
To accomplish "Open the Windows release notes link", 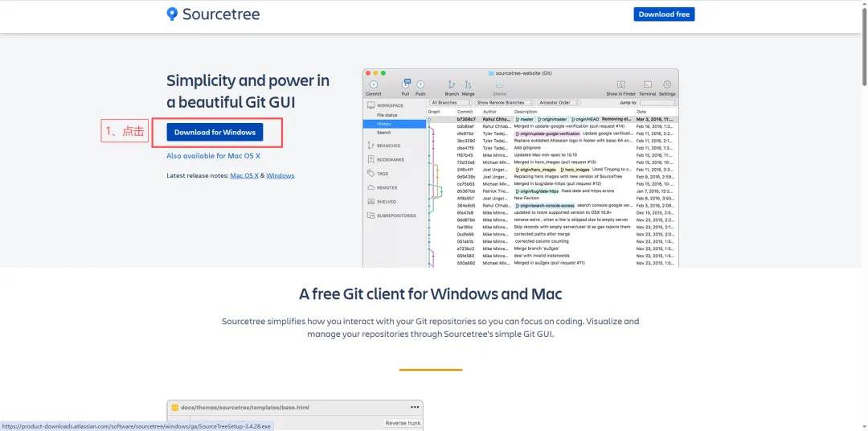I will 280,175.
